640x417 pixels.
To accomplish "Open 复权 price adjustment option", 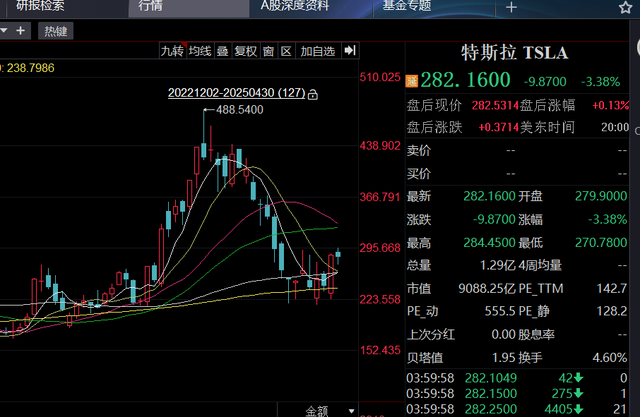I will [245, 51].
